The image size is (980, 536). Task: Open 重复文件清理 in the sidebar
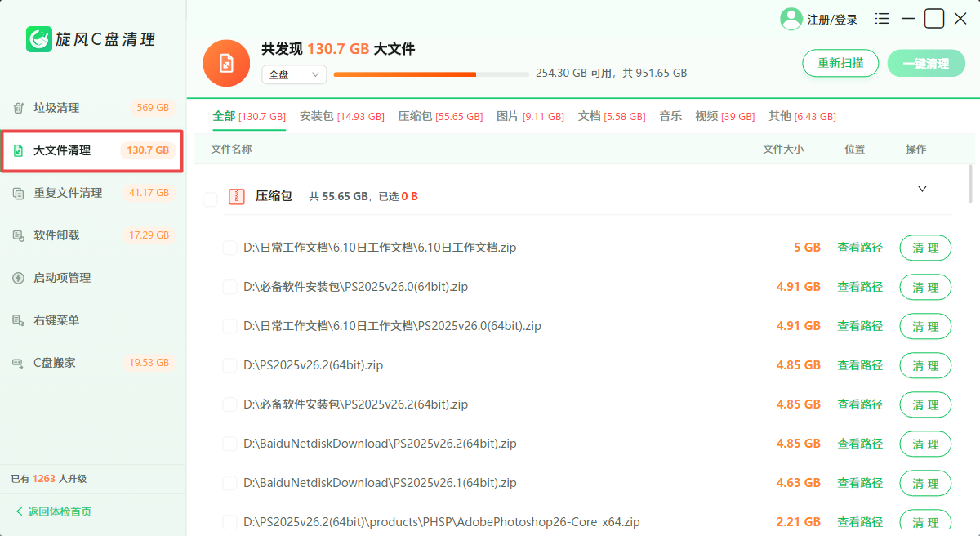[x=92, y=193]
